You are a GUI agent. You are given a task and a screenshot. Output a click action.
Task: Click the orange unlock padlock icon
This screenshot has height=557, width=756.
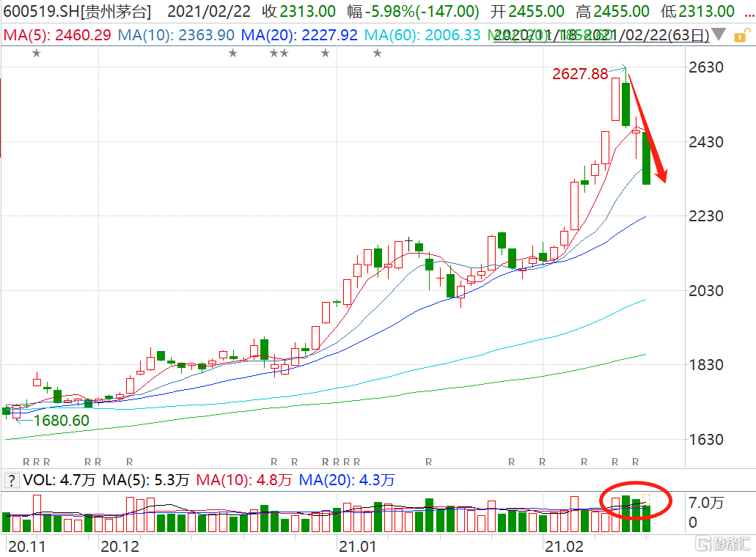pos(741,36)
